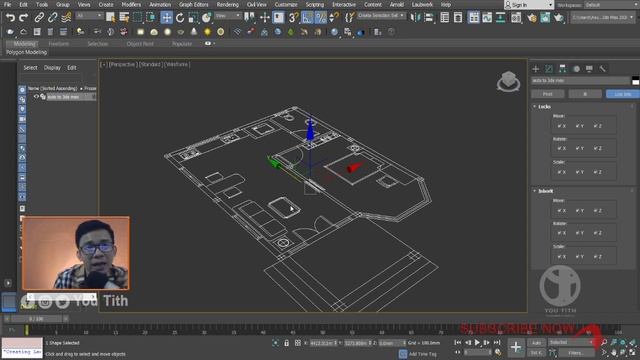
Task: Choose Rectangular Selection Region tool
Action: [x=138, y=18]
